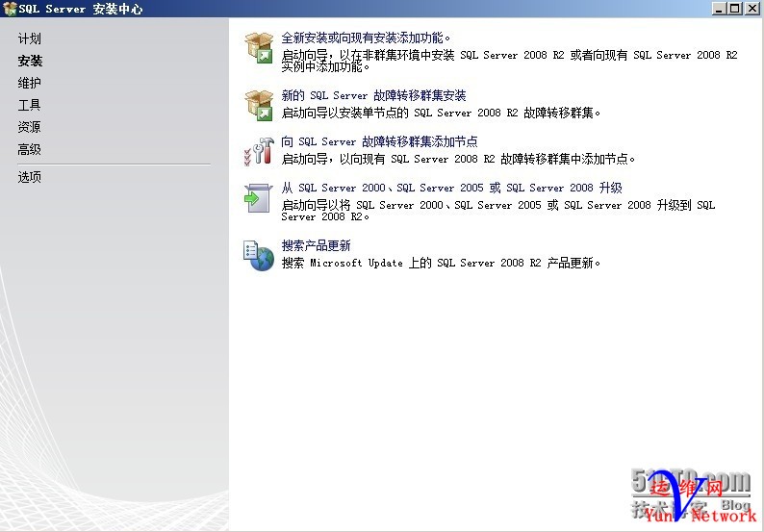The height and width of the screenshot is (532, 764).
Task: Open the 计划 section
Action: tap(29, 38)
